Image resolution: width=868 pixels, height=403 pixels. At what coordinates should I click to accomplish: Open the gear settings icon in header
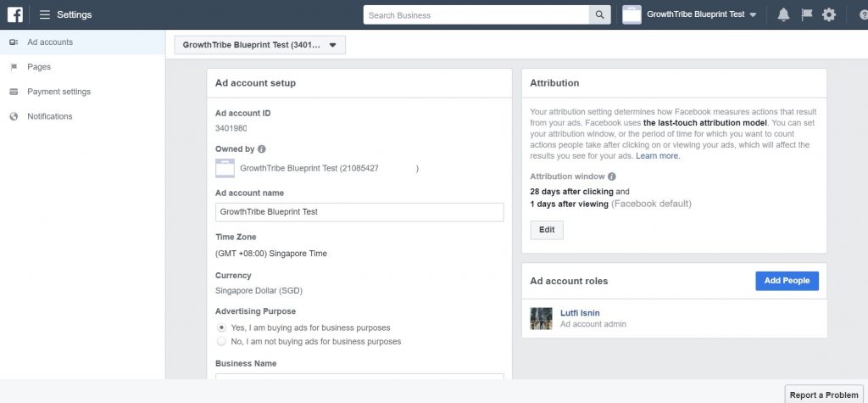(x=829, y=15)
